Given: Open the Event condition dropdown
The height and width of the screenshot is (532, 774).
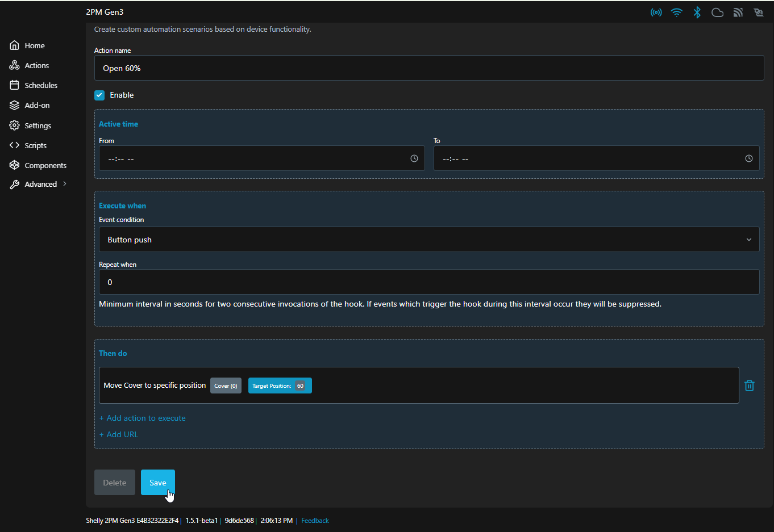Looking at the screenshot, I should coord(429,240).
